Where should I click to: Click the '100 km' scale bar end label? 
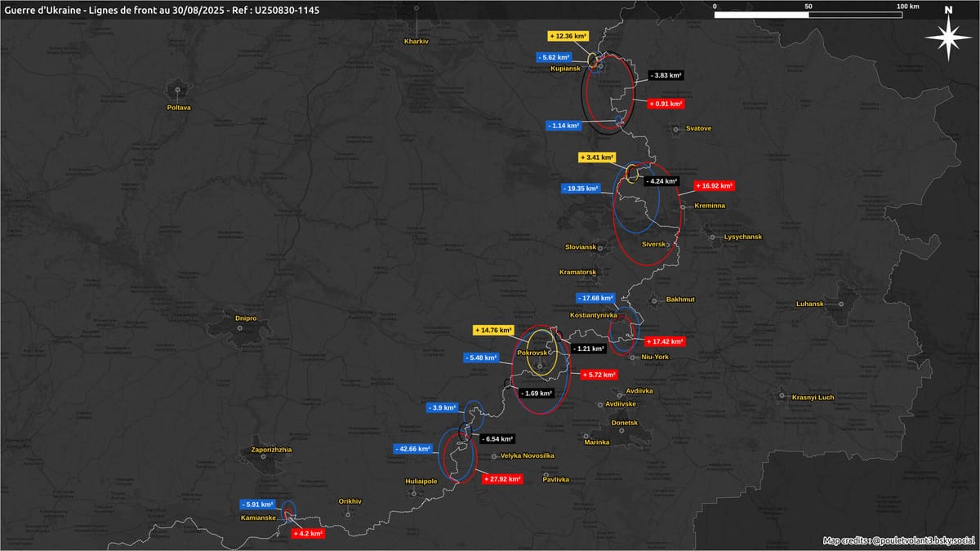point(907,6)
